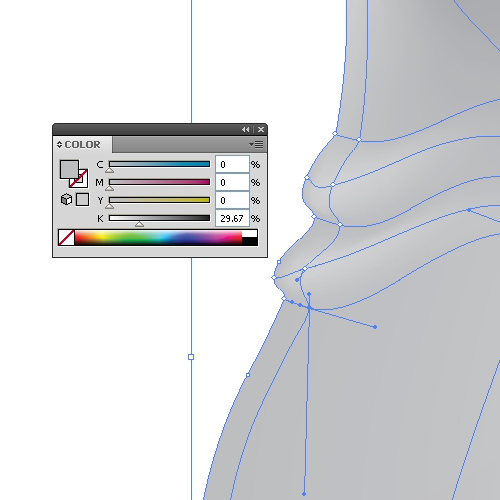Click the Fill color swatch

(x=69, y=169)
